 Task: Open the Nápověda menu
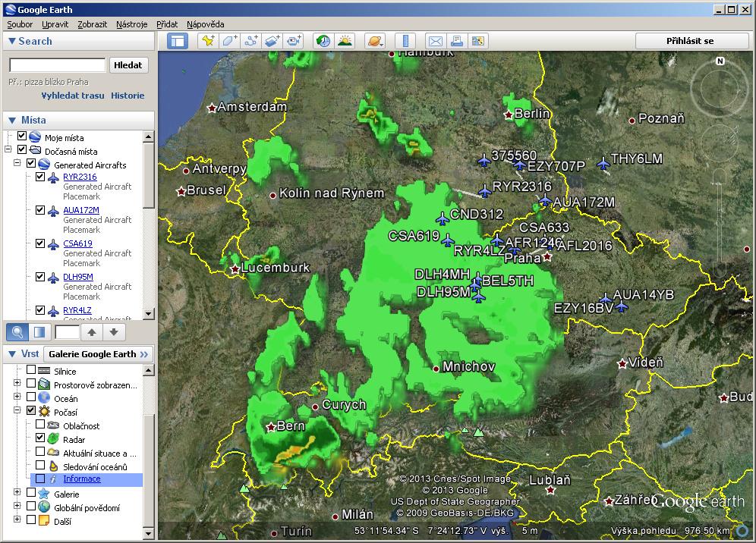(x=206, y=24)
